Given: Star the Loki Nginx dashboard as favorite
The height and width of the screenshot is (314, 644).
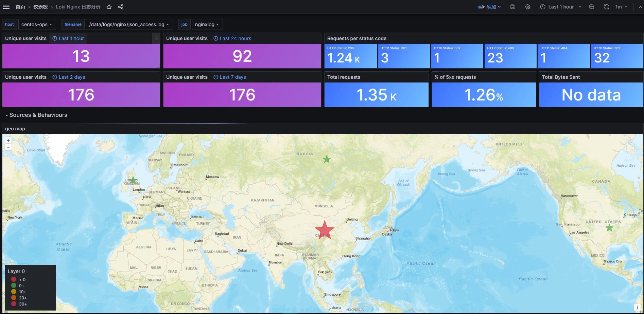Looking at the screenshot, I should click(109, 7).
